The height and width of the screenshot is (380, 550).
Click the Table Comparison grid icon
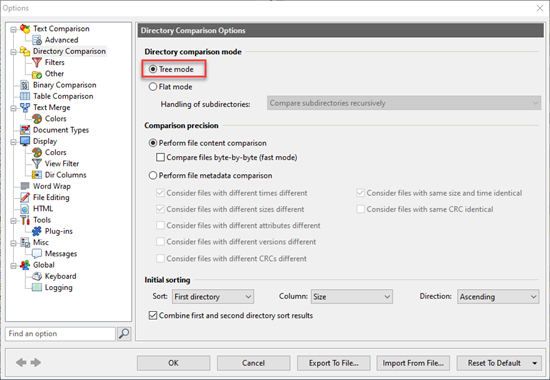(x=25, y=96)
